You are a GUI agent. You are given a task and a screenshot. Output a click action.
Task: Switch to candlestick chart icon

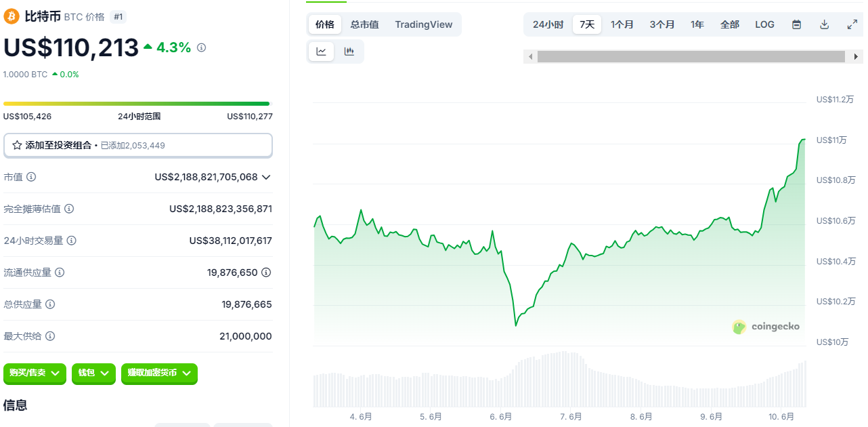pos(349,52)
